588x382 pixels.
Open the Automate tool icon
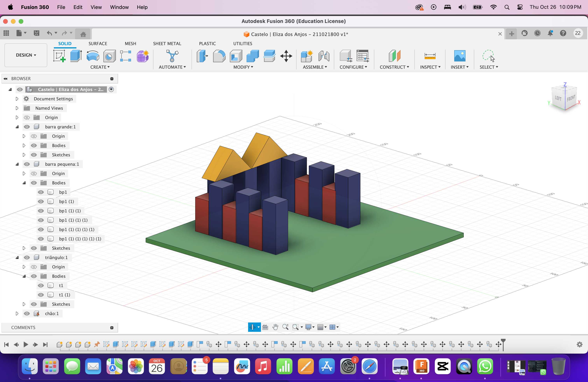pyautogui.click(x=172, y=56)
